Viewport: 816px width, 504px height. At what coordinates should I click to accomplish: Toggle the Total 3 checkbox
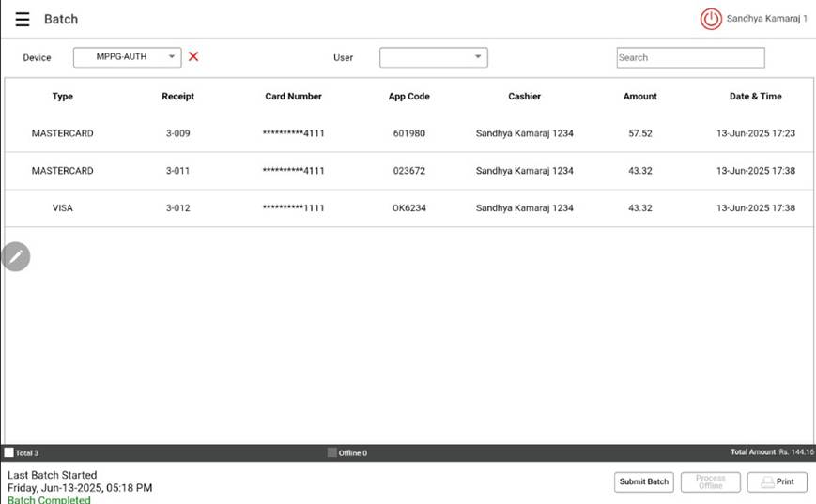[x=9, y=452]
